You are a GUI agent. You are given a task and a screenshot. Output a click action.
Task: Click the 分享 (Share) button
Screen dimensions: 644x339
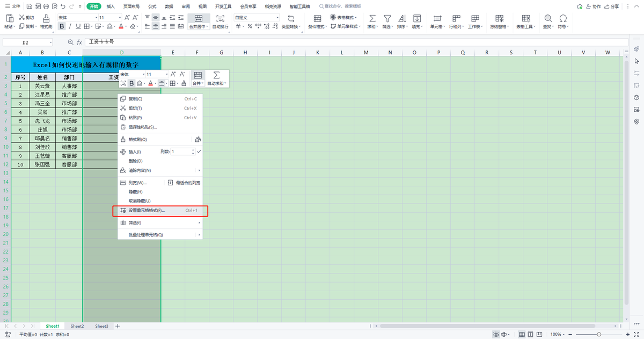pos(611,6)
